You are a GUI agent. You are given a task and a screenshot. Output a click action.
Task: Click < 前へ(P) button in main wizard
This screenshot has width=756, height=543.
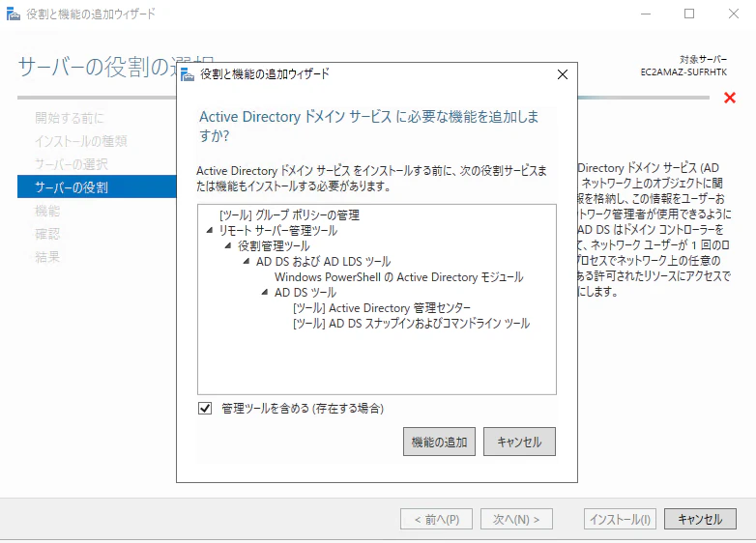point(436,520)
